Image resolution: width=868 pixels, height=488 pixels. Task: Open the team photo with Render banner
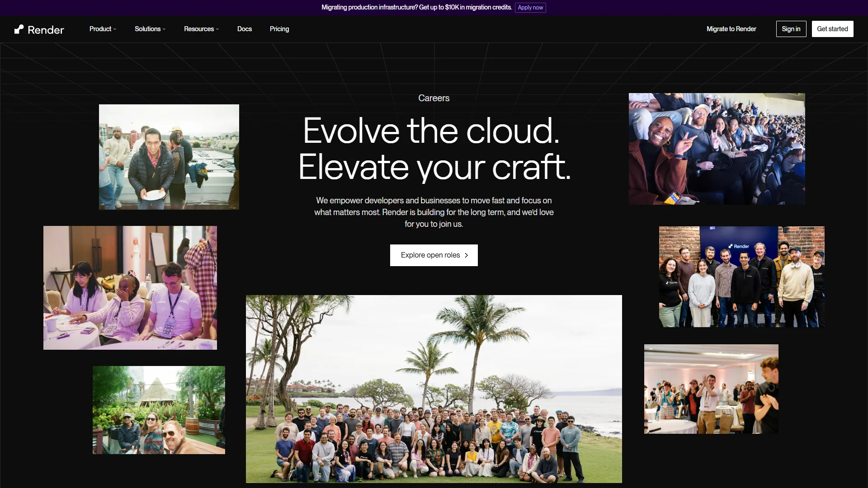click(x=741, y=277)
